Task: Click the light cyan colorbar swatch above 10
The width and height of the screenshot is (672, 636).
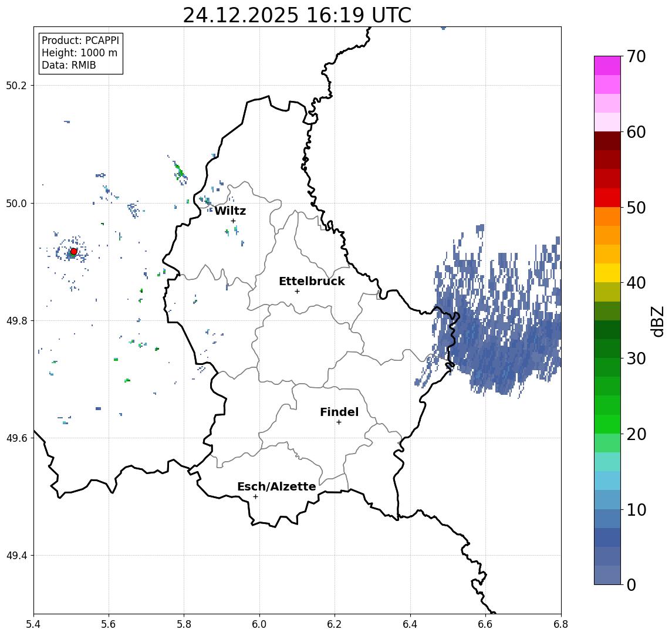Action: click(607, 481)
